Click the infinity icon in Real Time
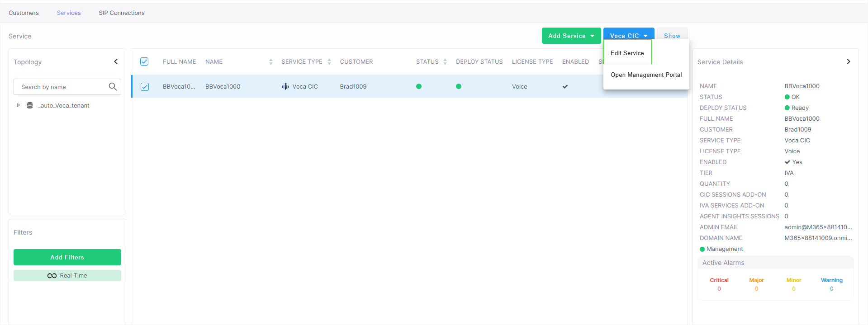This screenshot has width=868, height=325. (52, 276)
